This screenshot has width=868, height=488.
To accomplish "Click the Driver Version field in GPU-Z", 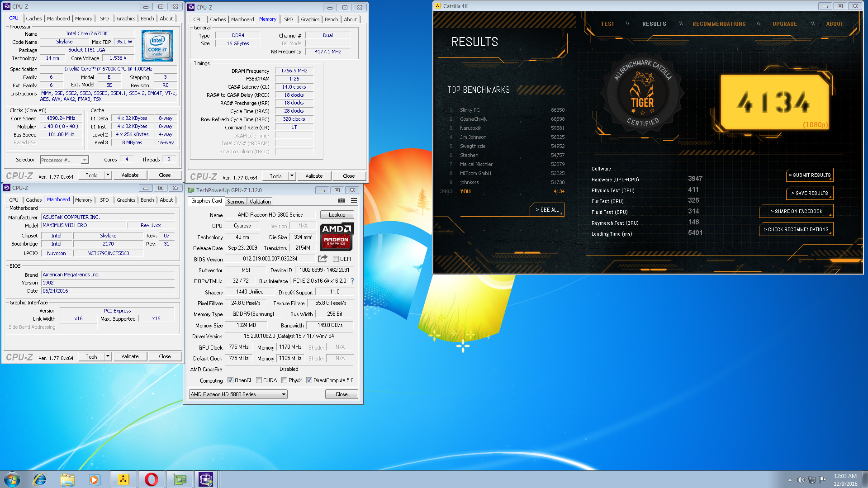I will tap(289, 336).
